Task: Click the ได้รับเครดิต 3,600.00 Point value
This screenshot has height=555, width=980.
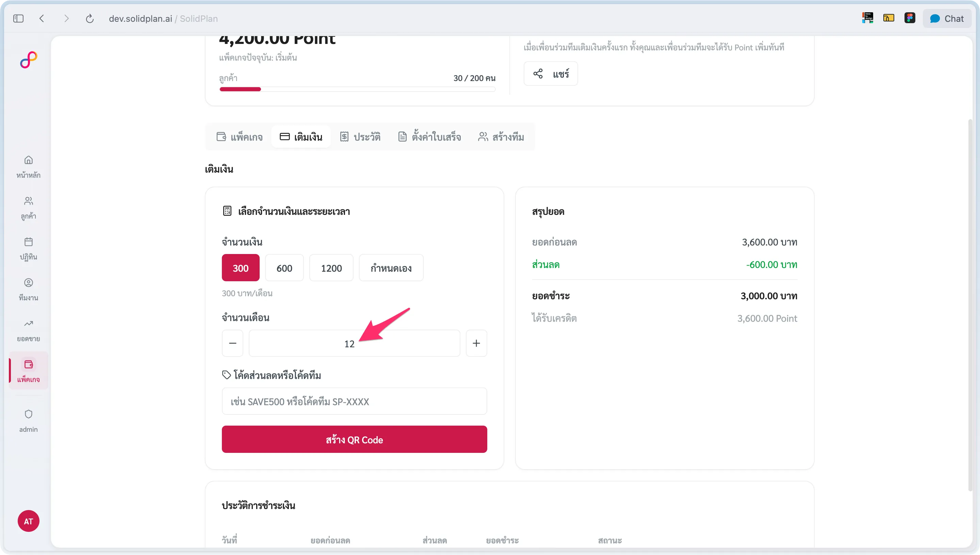Action: pos(767,318)
